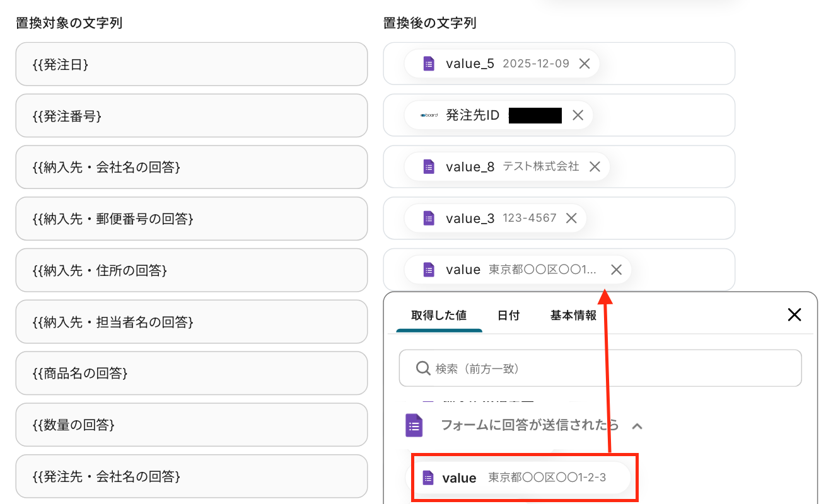
Task: Select the value 東京都〇〇区〇〇1-2-3 option
Action: click(518, 478)
